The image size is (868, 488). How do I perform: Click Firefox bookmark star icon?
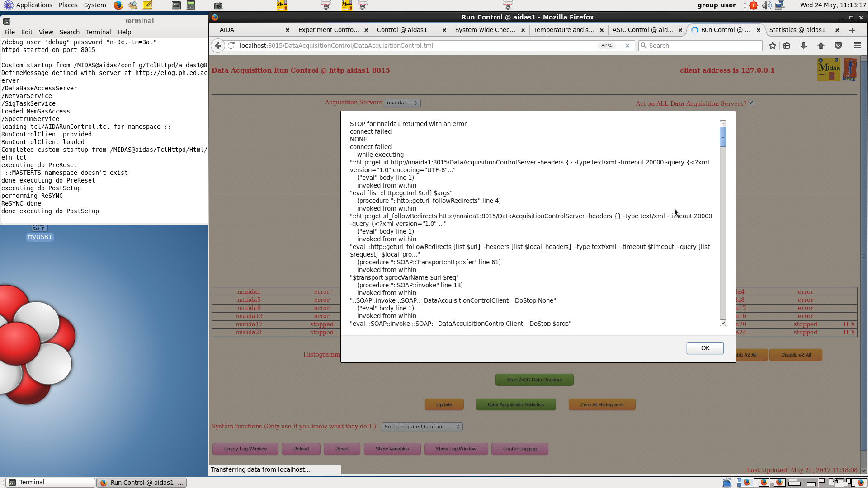[x=773, y=46]
